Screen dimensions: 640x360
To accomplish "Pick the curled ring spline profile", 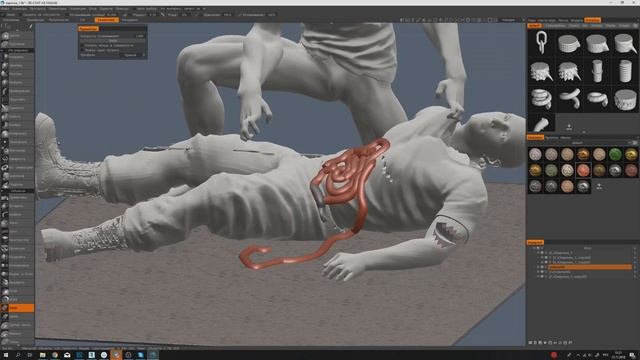I will click(x=597, y=99).
